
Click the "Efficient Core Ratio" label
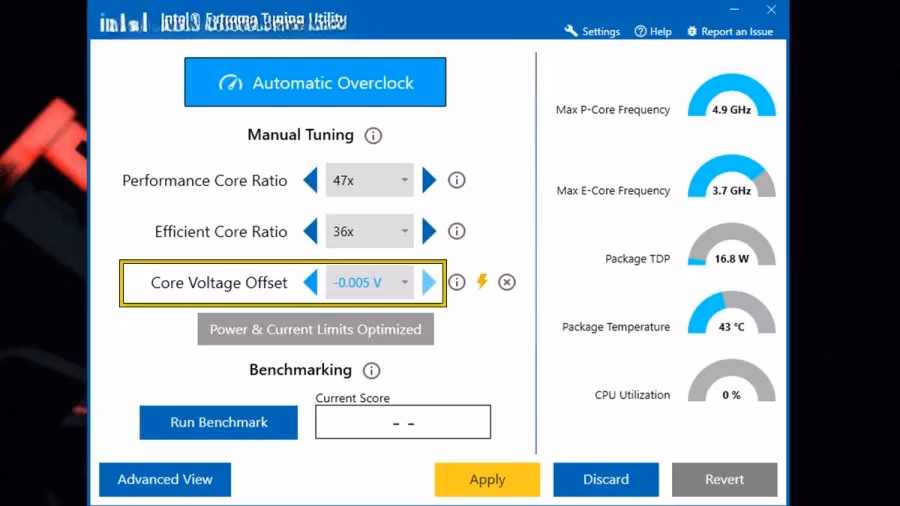point(220,232)
